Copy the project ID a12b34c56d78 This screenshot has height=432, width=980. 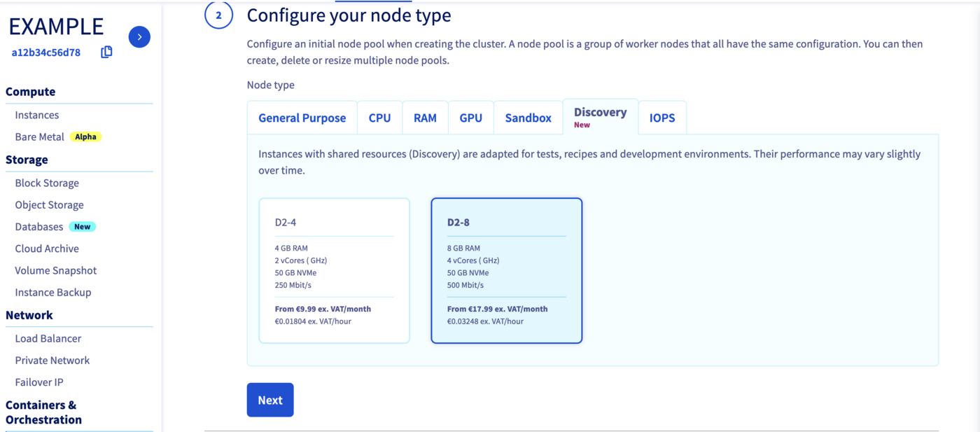pos(106,51)
